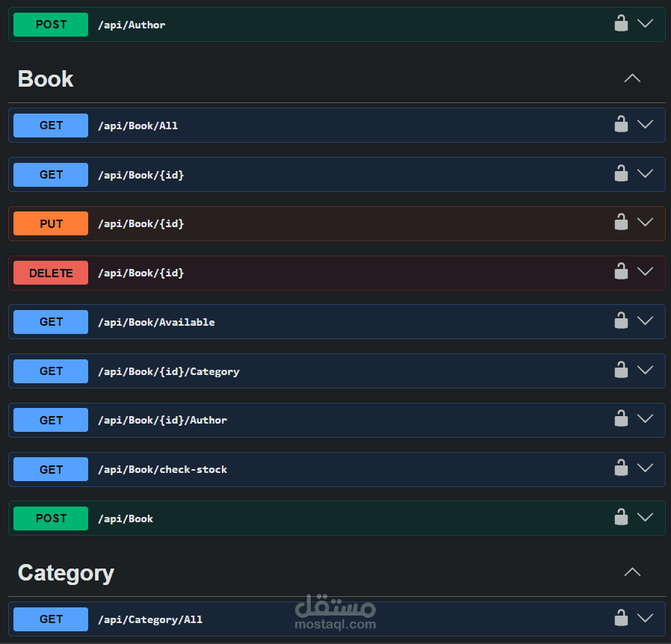Expand GET /api/Book/{id} using its chevron
Image resolution: width=671 pixels, height=644 pixels.
click(x=645, y=173)
